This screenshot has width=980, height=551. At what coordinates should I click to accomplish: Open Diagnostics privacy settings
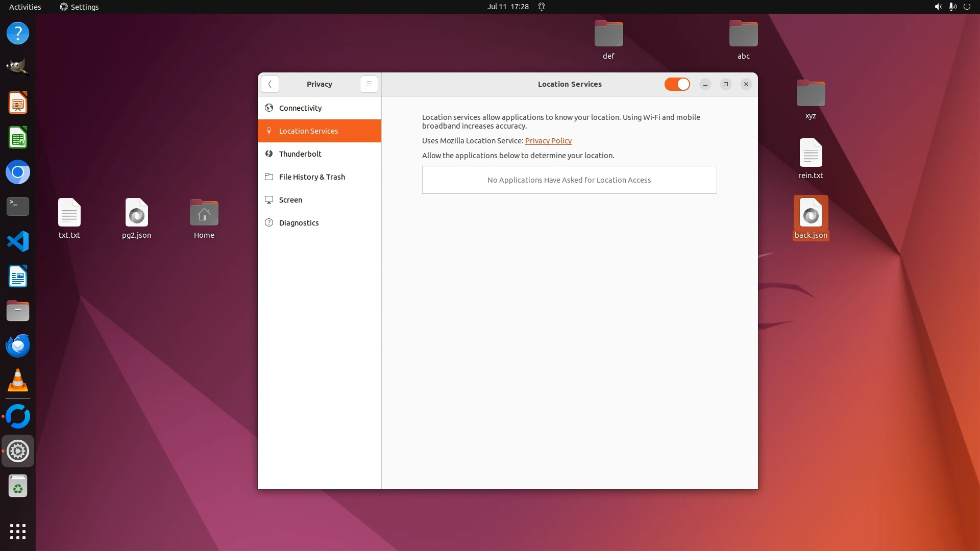tap(299, 223)
